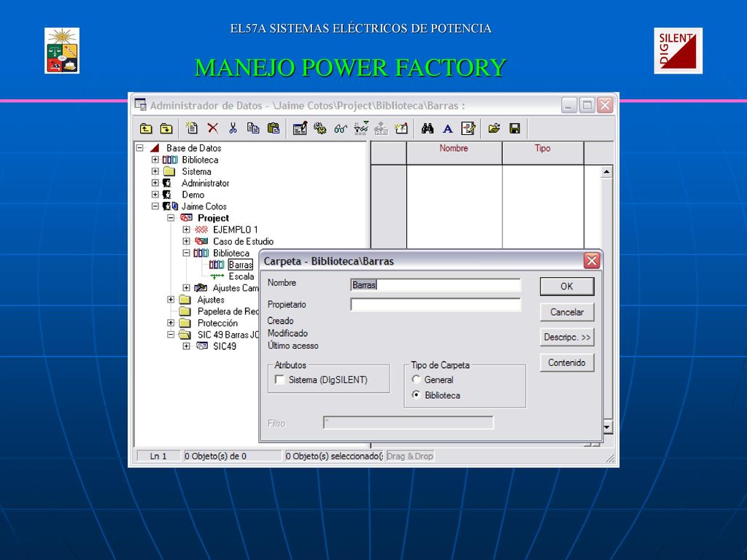The width and height of the screenshot is (747, 560).
Task: Open the Descripc. >> section
Action: point(567,337)
